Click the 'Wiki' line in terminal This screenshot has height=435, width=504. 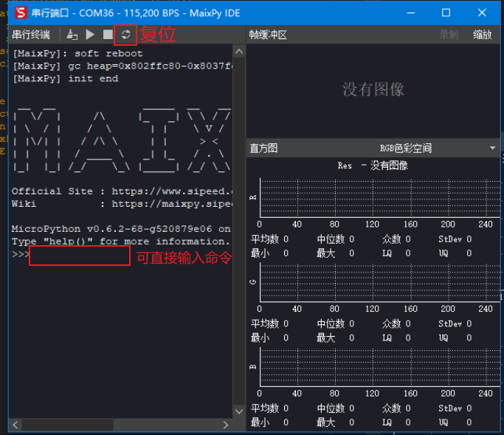122,204
